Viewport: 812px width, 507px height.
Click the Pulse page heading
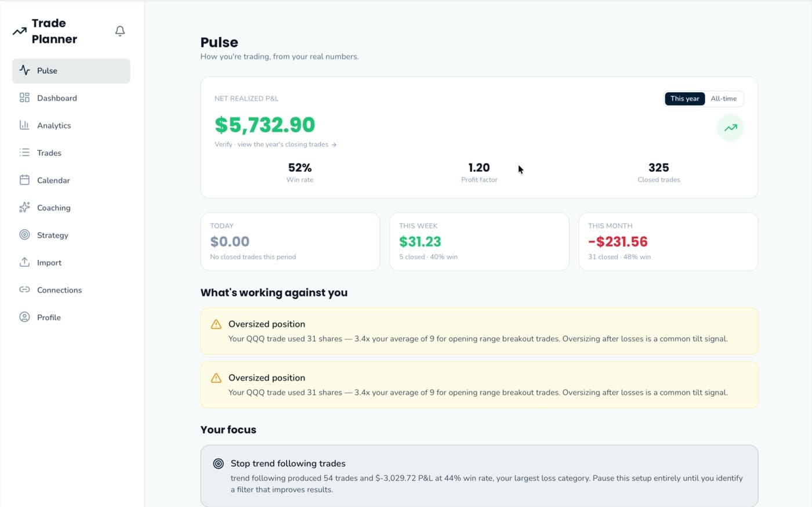(219, 42)
